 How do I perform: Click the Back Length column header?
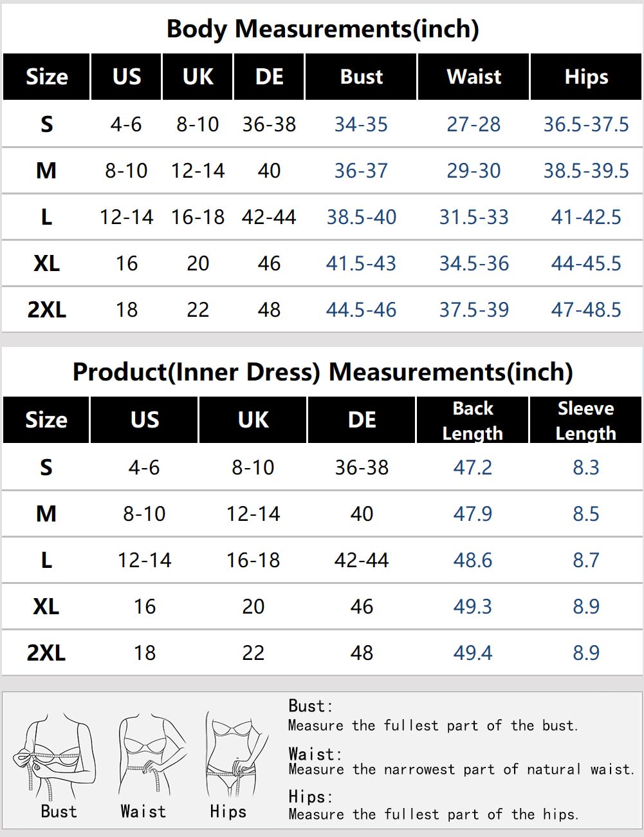click(x=472, y=420)
